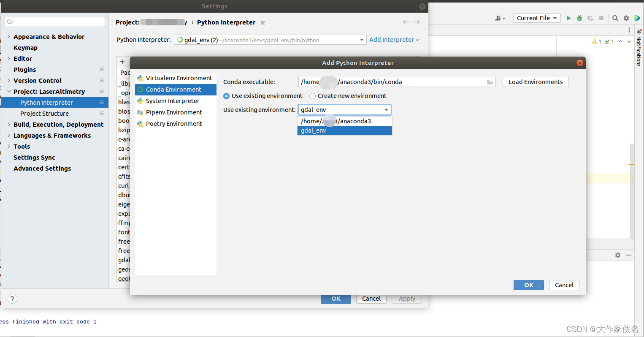
Task: Start debugging via the bug icon
Action: pyautogui.click(x=579, y=18)
